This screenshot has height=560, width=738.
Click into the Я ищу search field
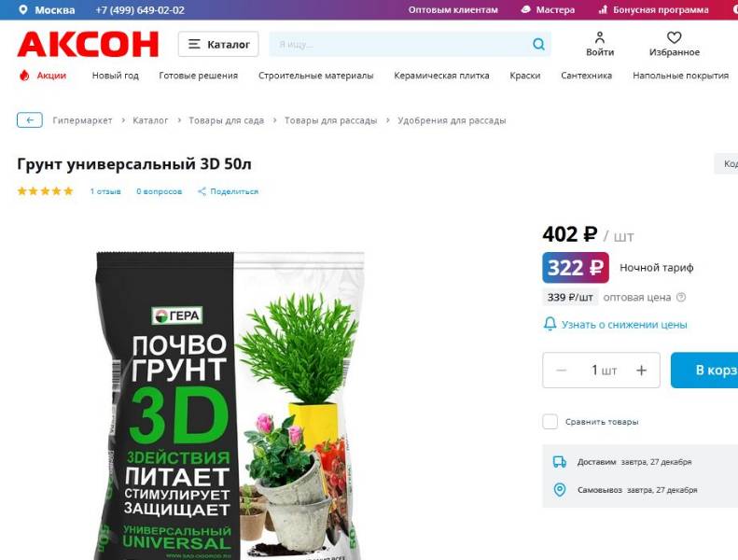tap(400, 44)
